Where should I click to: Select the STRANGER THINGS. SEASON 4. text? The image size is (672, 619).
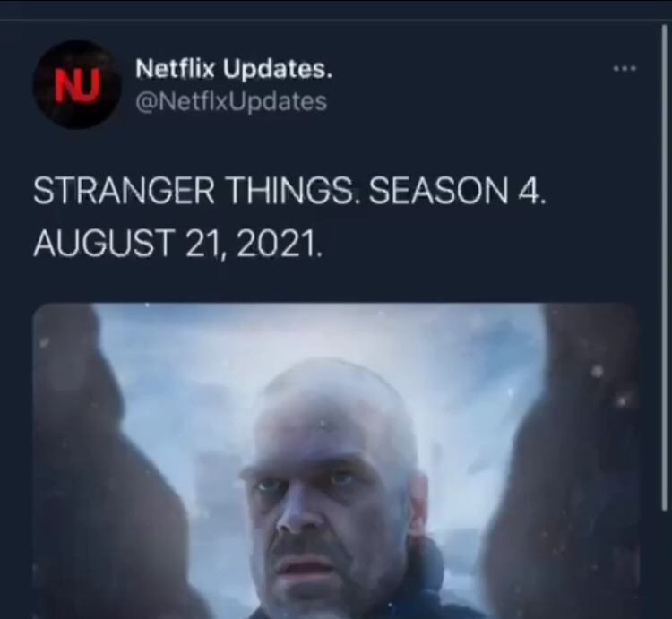(x=289, y=191)
